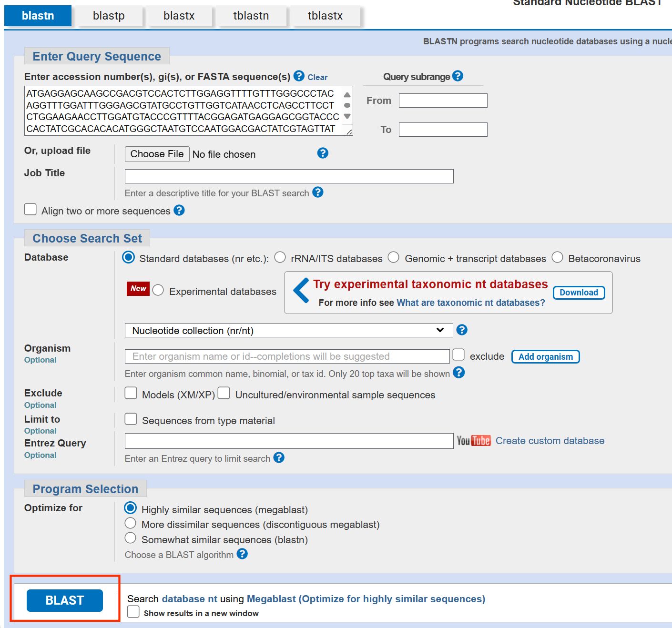672x628 pixels.
Task: Open help for Choose a BLAST algorithm
Action: 243,554
